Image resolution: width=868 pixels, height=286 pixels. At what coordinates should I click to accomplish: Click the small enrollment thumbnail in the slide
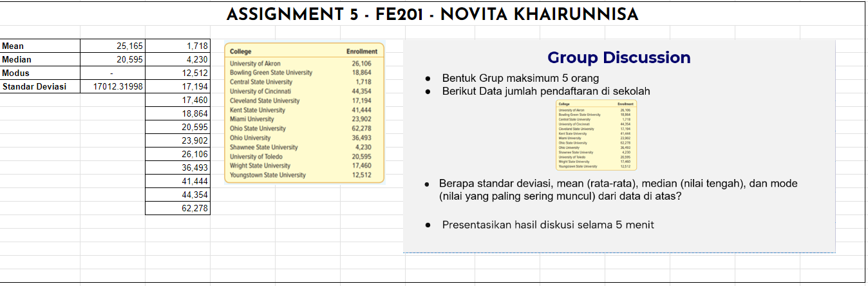[596, 136]
